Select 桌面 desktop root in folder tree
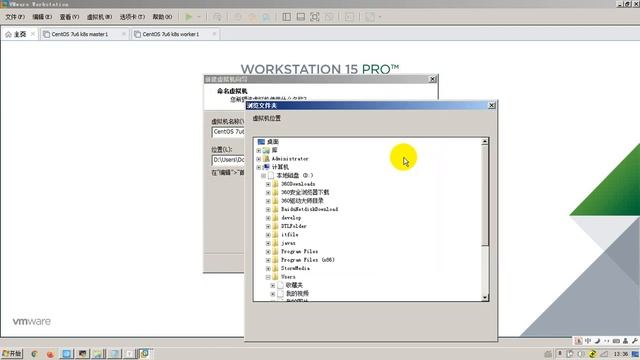This screenshot has width=640, height=360. 273,142
